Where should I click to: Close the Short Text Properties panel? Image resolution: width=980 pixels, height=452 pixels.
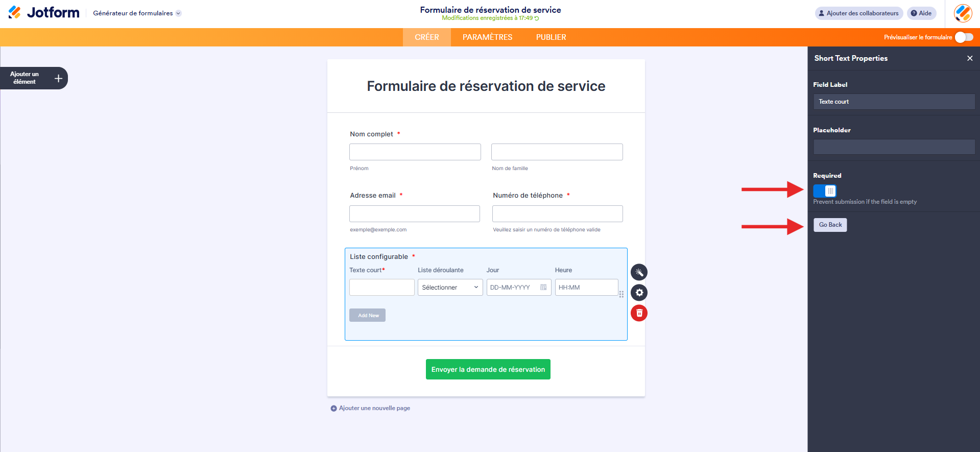point(970,58)
